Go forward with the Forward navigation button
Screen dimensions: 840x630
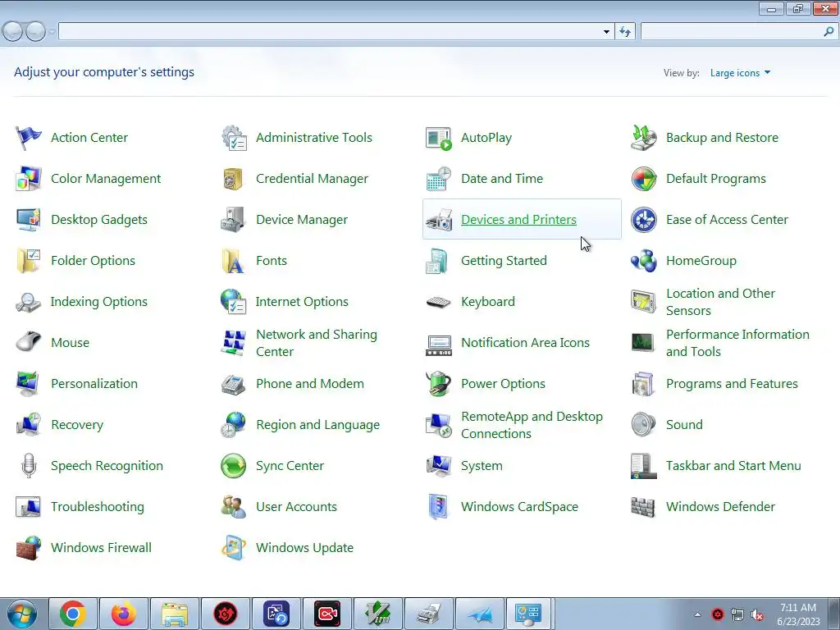coord(35,32)
